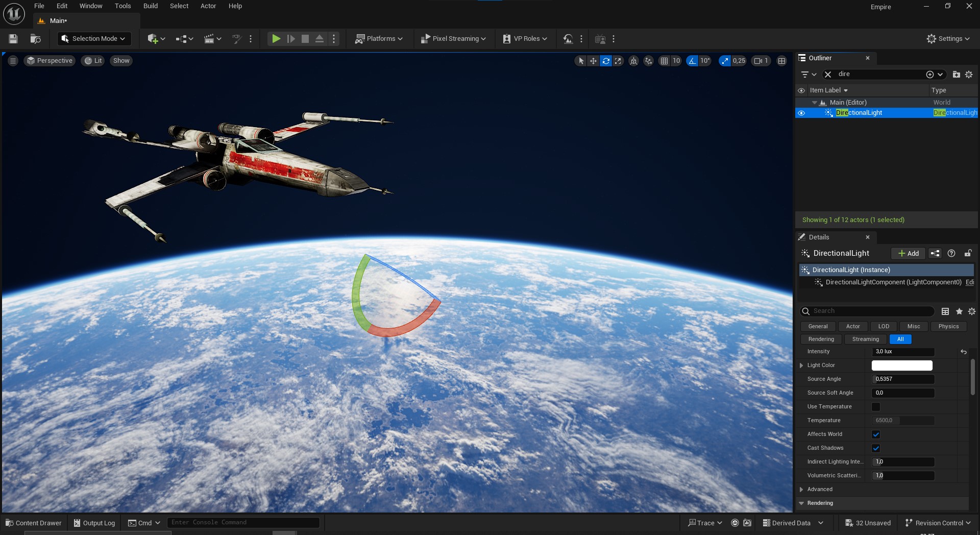The height and width of the screenshot is (535, 980).
Task: Activate the Scale tool in the viewport toolbar
Action: point(618,61)
